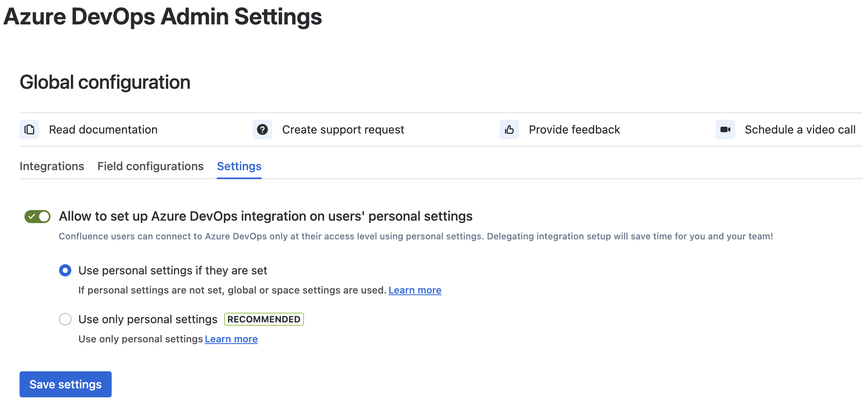Select 'Use personal settings if they are set' radio
The width and height of the screenshot is (868, 412).
click(65, 270)
